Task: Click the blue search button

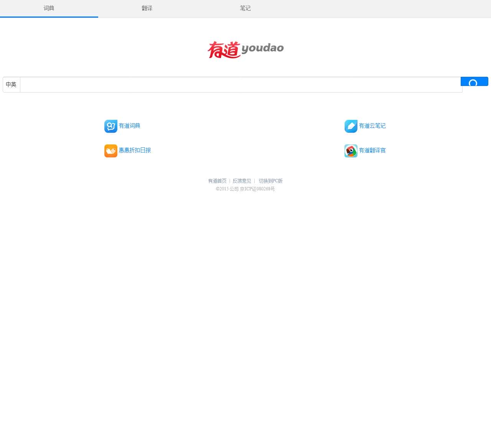Action: (x=475, y=81)
